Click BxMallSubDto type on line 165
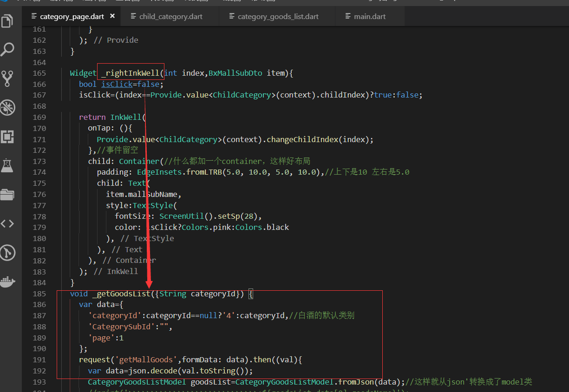The width and height of the screenshot is (569, 392). tap(235, 73)
